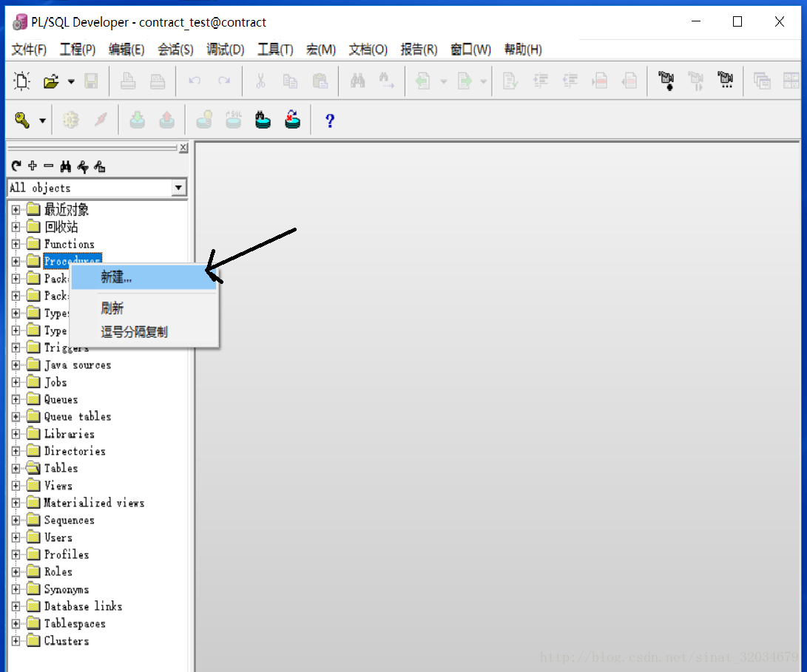Expand the 最近对象 tree node

click(x=16, y=210)
